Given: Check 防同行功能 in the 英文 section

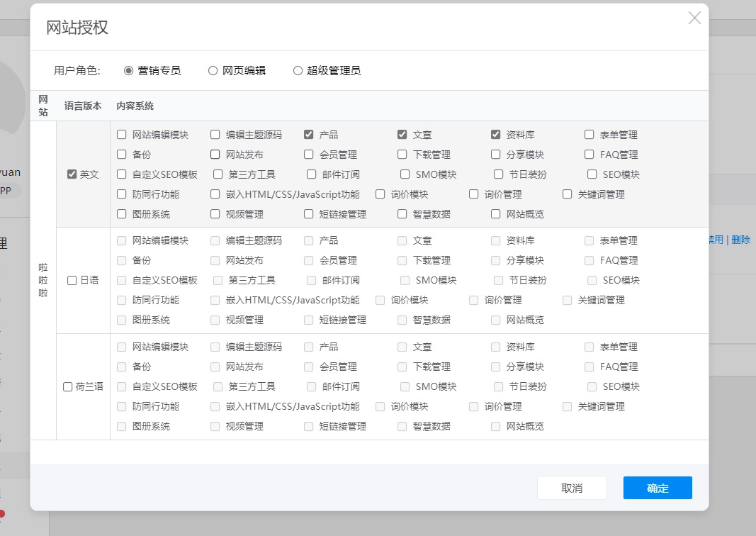Looking at the screenshot, I should pos(121,194).
